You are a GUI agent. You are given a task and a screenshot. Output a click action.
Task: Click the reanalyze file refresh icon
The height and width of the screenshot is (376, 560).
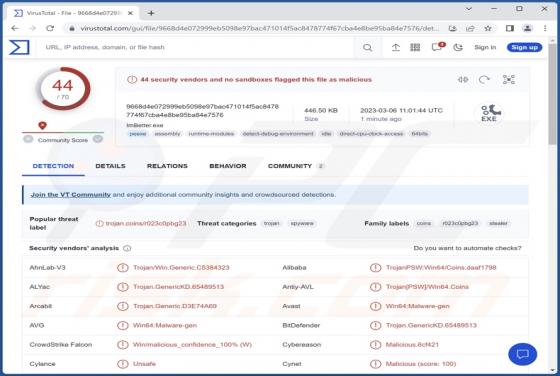tap(484, 79)
